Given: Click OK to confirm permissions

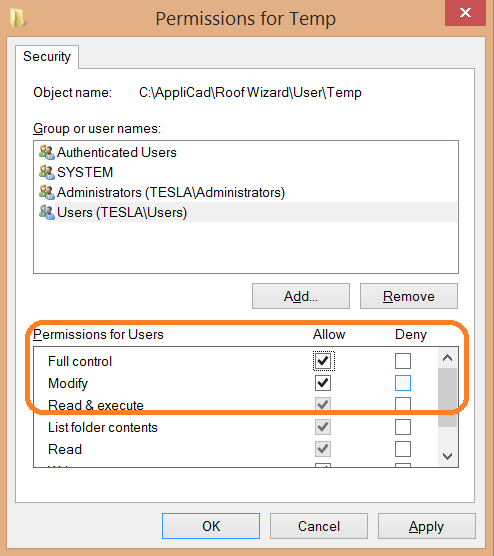Looking at the screenshot, I should tap(211, 526).
